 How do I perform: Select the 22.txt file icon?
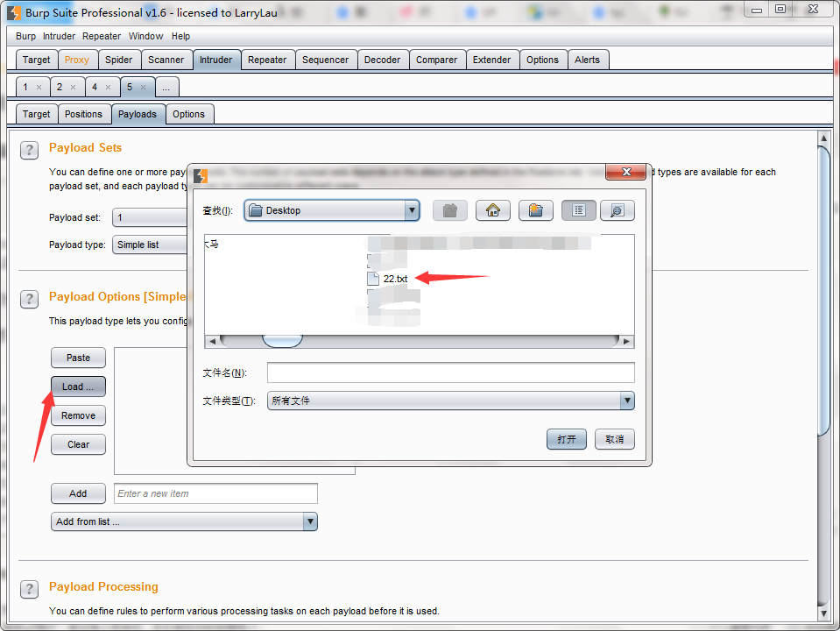click(x=373, y=279)
